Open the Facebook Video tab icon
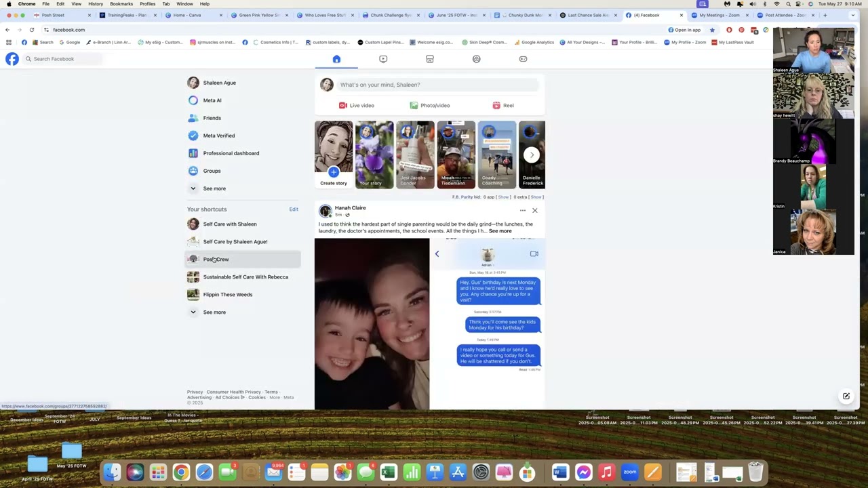This screenshot has height=488, width=868. tap(383, 59)
